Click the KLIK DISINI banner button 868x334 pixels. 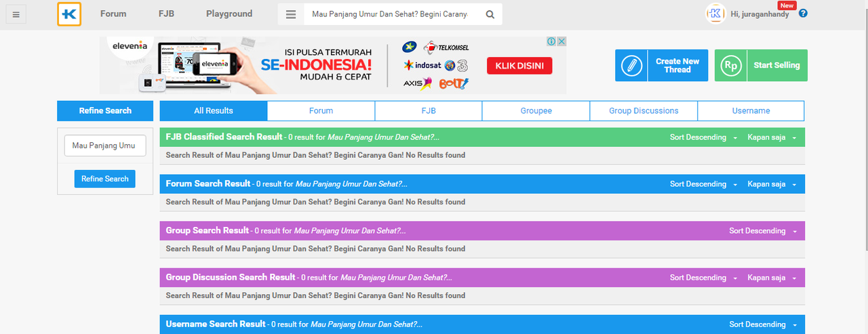pos(519,66)
